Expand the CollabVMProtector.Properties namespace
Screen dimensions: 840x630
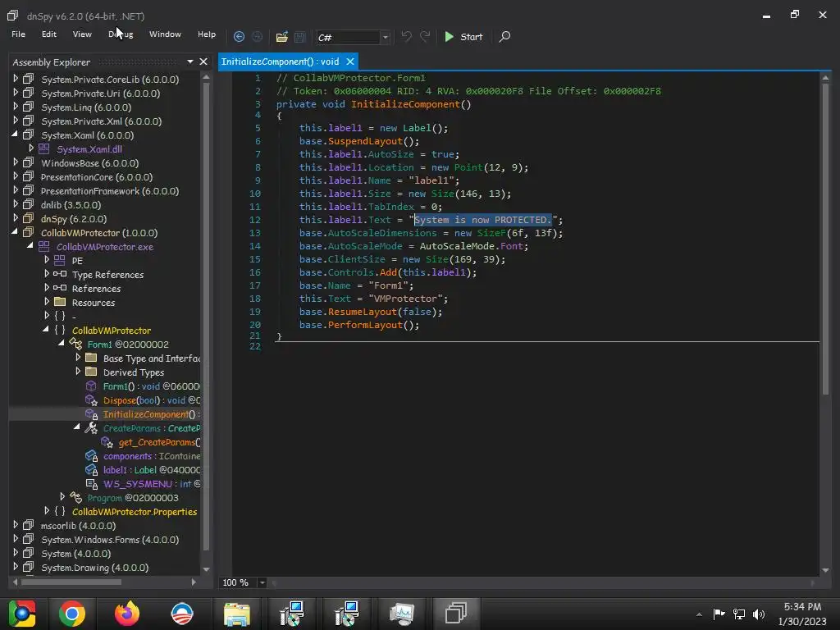pos(47,510)
